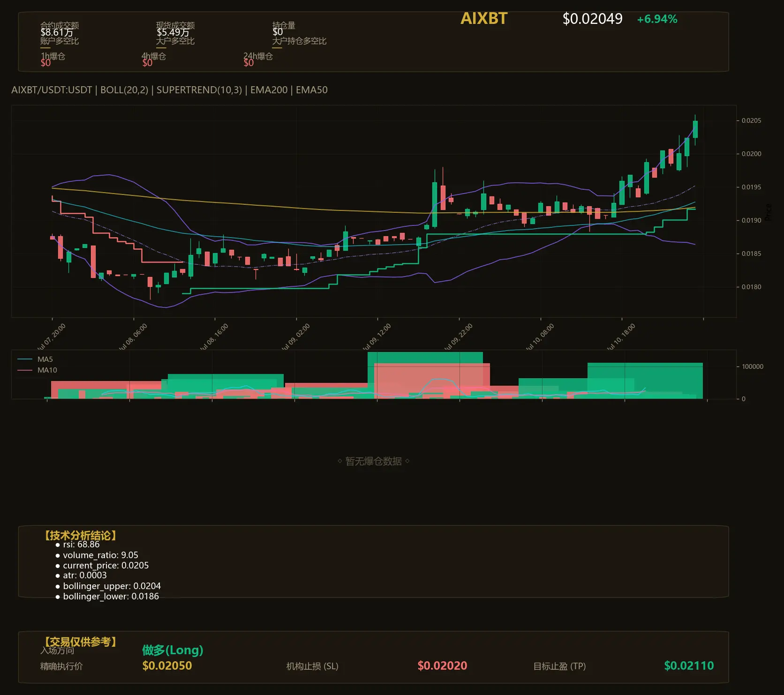Click the last green candlestick at chart top
784x695 pixels.
tap(695, 129)
